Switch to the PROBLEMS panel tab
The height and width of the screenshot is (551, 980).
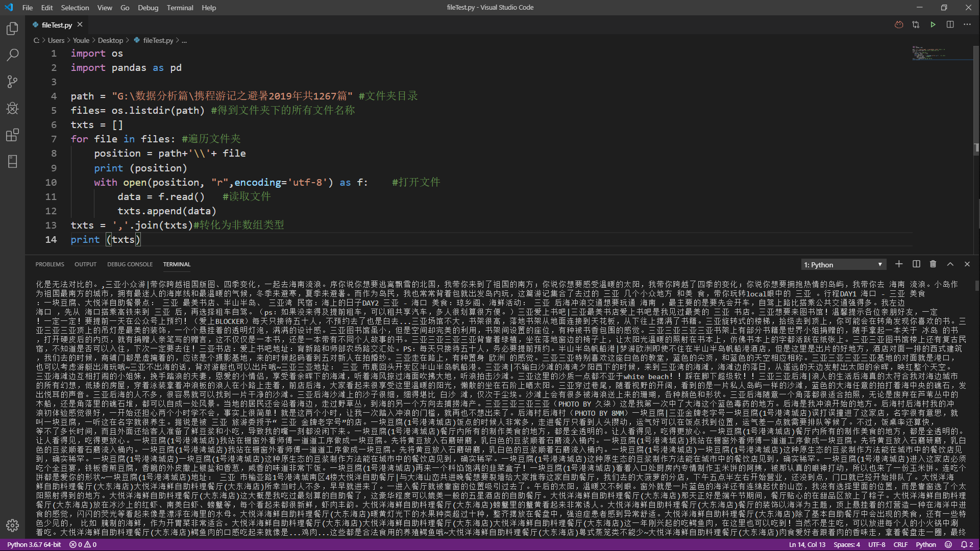[x=50, y=264]
